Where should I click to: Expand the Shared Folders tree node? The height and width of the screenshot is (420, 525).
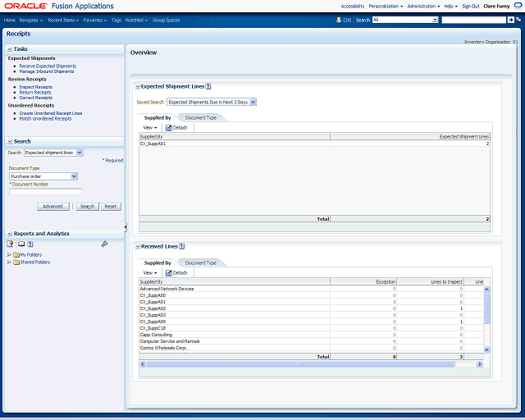coord(9,262)
